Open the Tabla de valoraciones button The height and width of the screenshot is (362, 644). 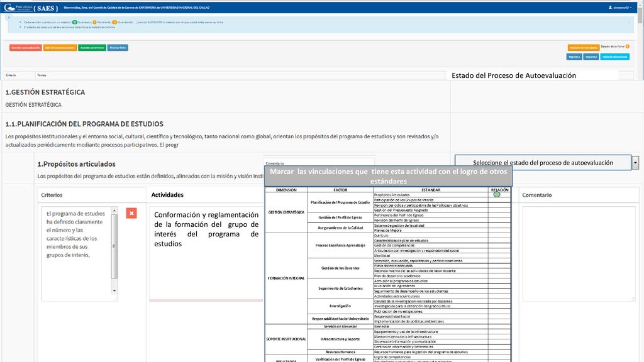point(615,57)
